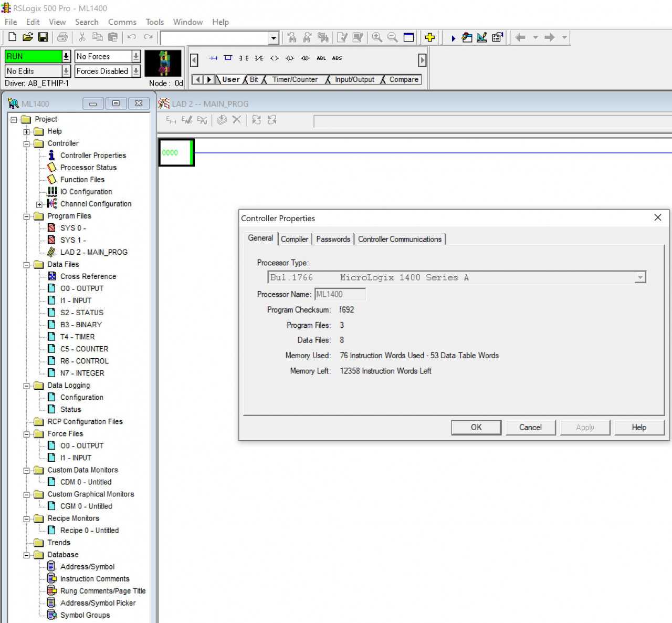672x623 pixels.
Task: Select rung 0000 in the ladder
Action: [x=176, y=152]
